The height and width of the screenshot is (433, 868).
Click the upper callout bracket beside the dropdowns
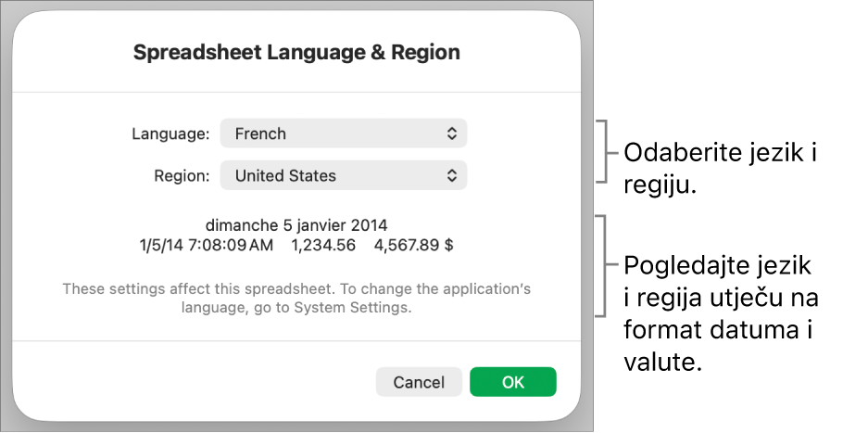(604, 152)
